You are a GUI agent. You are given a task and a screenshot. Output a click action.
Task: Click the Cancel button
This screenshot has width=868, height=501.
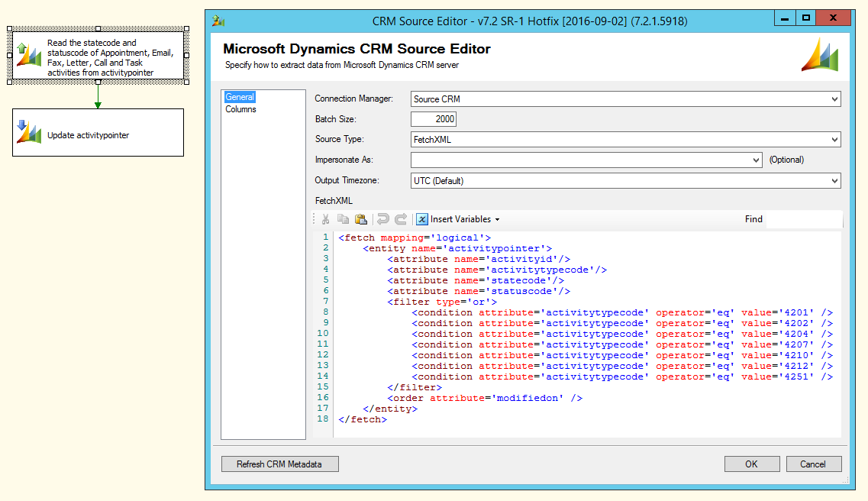(814, 464)
